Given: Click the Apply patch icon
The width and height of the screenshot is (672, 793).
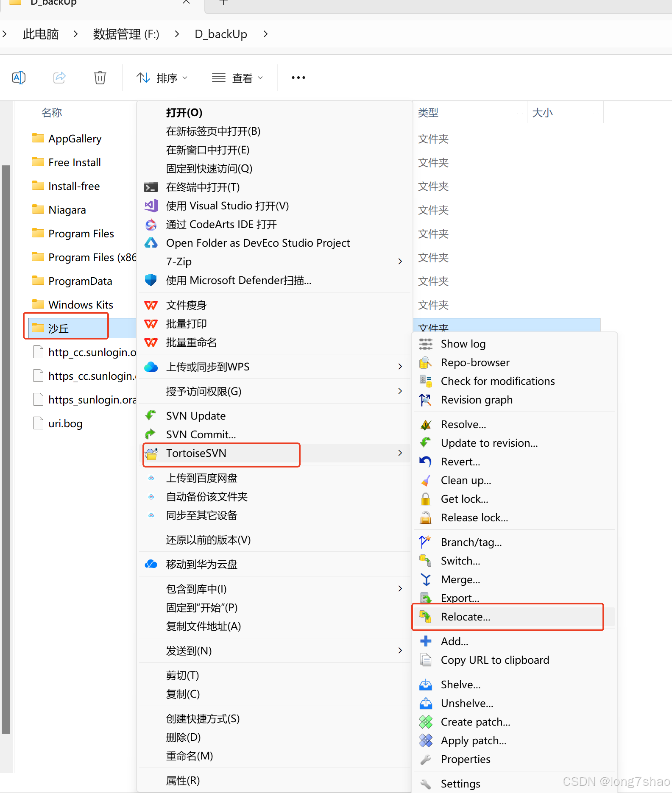Looking at the screenshot, I should click(426, 741).
